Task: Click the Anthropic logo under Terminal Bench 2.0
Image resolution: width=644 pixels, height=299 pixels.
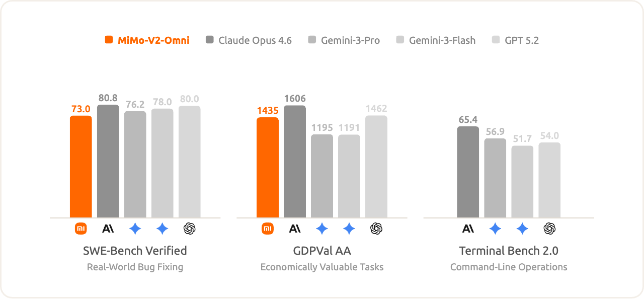Action: (468, 229)
